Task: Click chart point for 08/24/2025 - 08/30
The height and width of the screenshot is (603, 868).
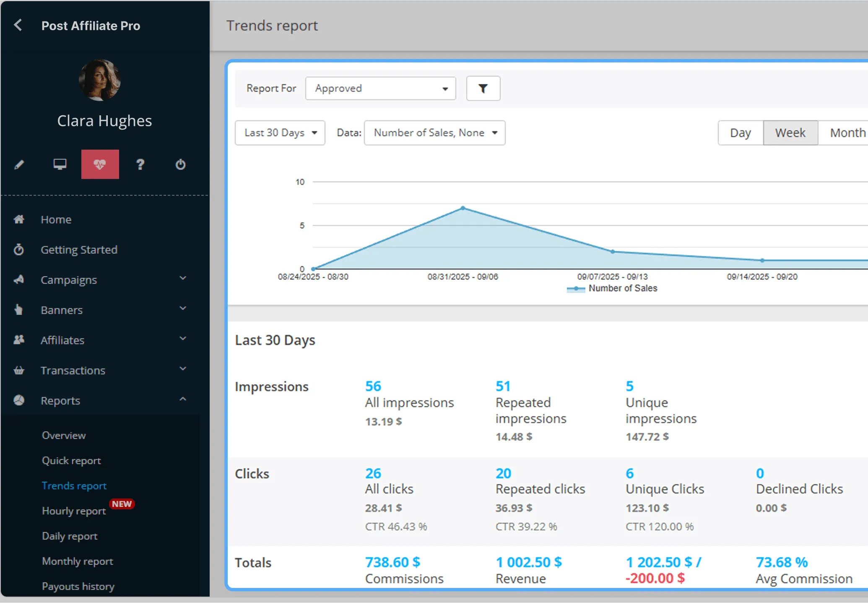Action: click(313, 269)
